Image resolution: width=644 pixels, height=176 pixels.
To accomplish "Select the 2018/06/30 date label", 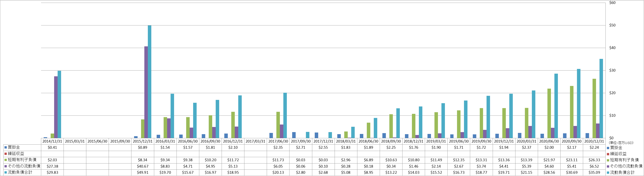I will pos(368,141).
